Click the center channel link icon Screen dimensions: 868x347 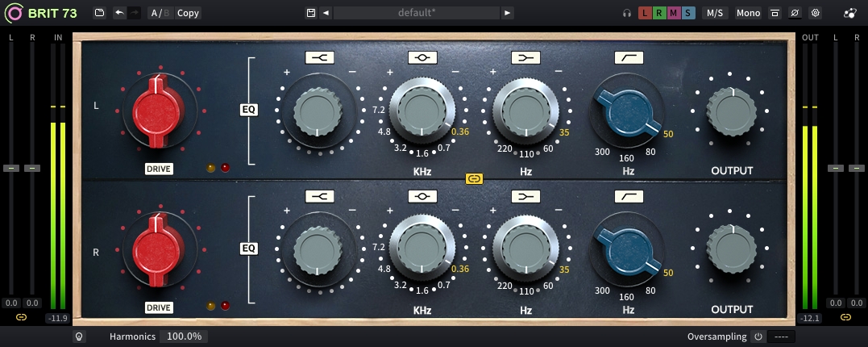pos(474,178)
